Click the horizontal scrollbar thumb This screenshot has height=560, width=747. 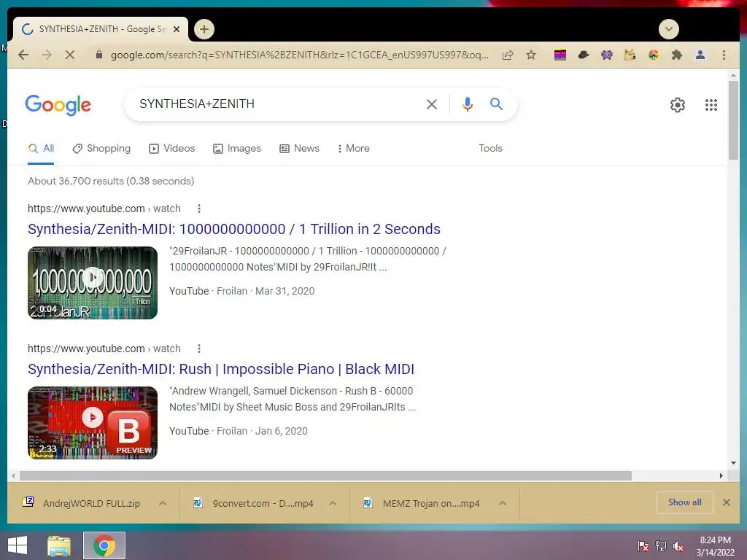point(325,475)
